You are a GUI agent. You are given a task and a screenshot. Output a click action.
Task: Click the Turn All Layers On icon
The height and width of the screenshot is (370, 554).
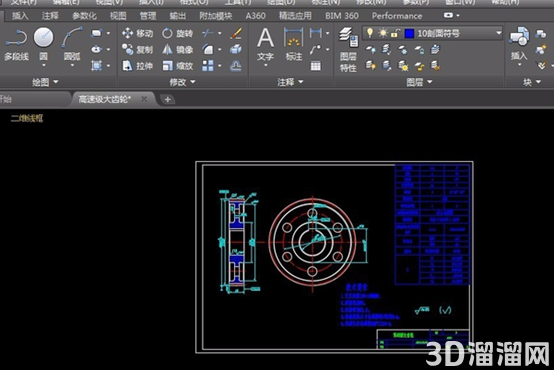(370, 65)
